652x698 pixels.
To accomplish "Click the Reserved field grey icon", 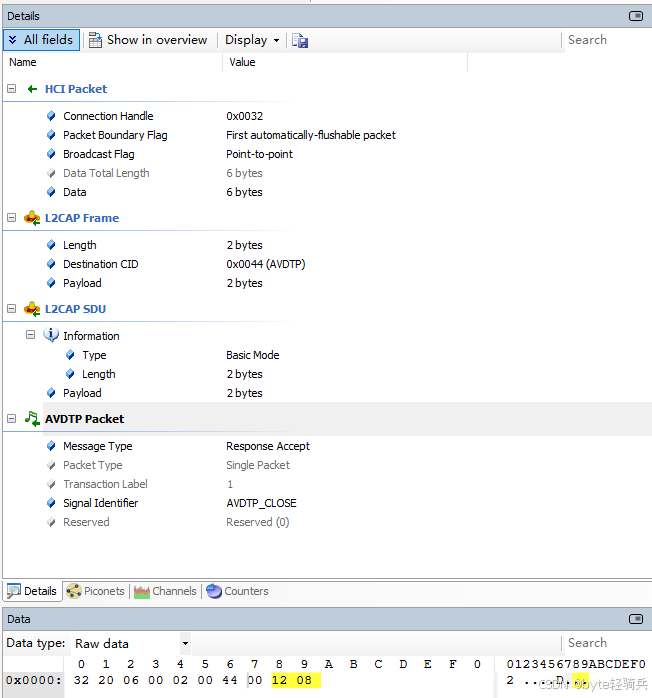I will tap(51, 522).
